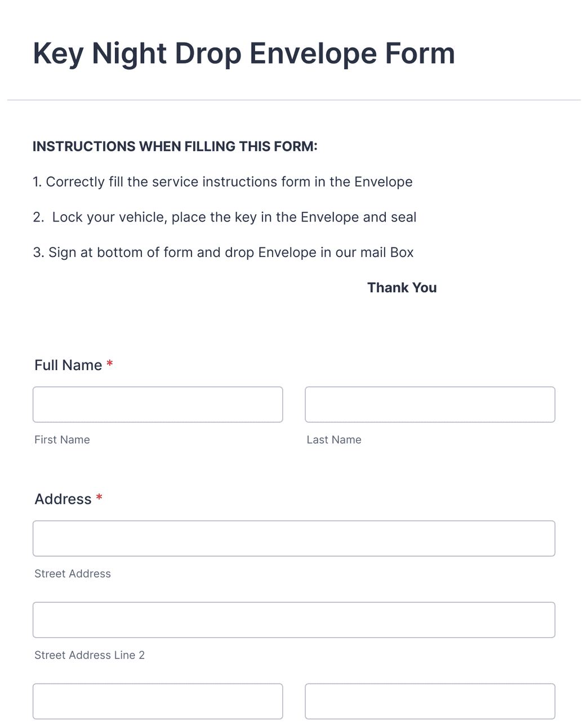Screen dimensions: 588x724
Task: Click the right input field below Street Address Line 2
Action: [x=430, y=701]
